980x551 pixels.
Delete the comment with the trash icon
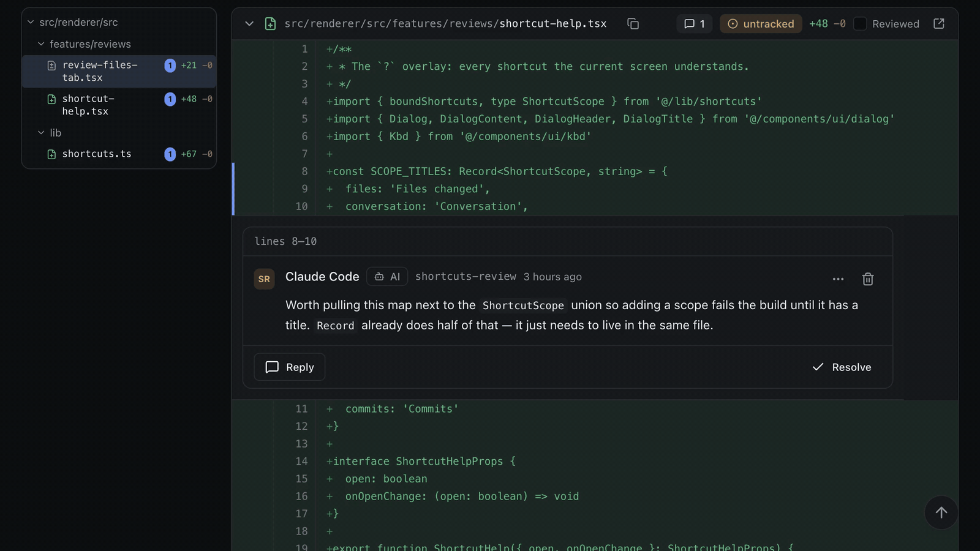(868, 279)
